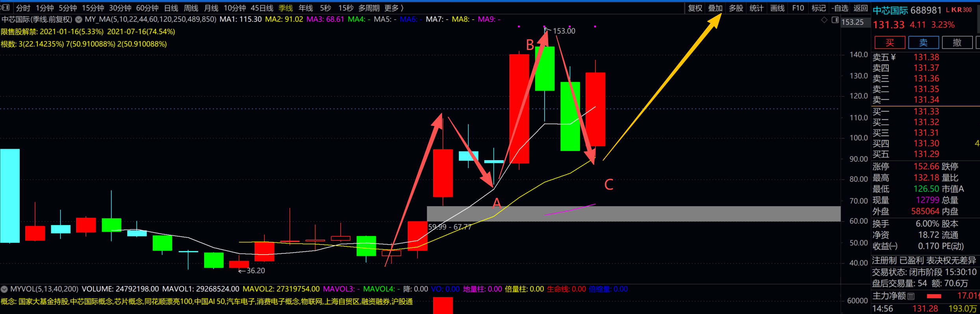The image size is (980, 314).
Task: Click the 卖一 ask price 131.34
Action: coord(926,100)
